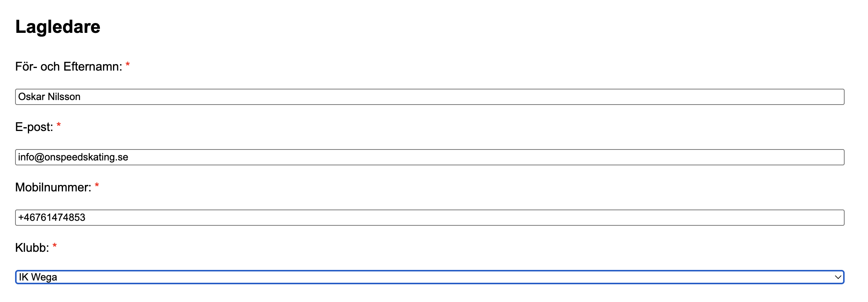Select the IK Wega club text

pyautogui.click(x=38, y=277)
